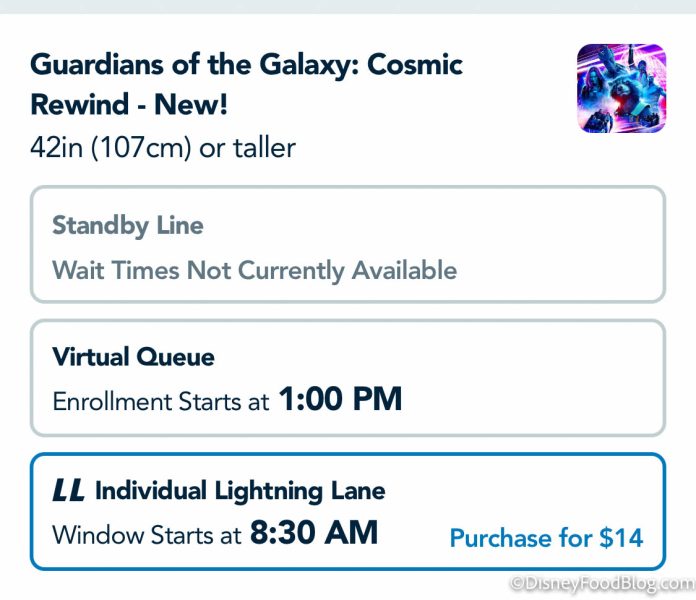This screenshot has width=696, height=600.
Task: Tap the Lightning Lane LL icon
Action: click(x=68, y=491)
